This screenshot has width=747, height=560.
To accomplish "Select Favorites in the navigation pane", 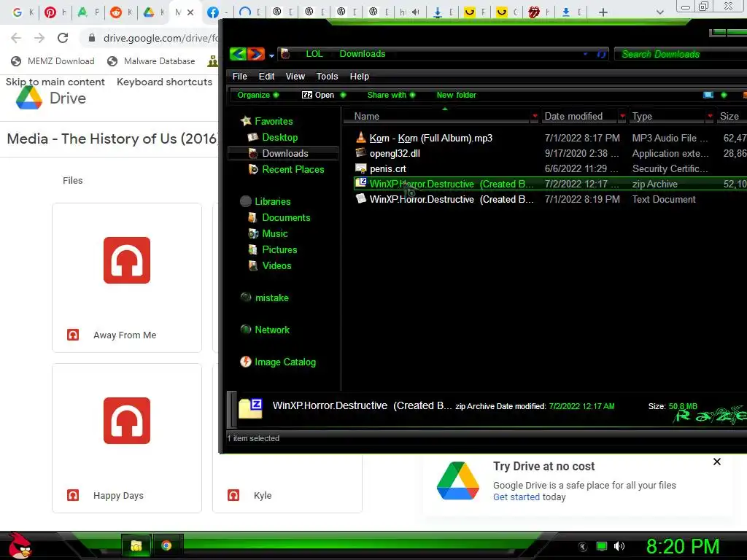I will pyautogui.click(x=273, y=121).
